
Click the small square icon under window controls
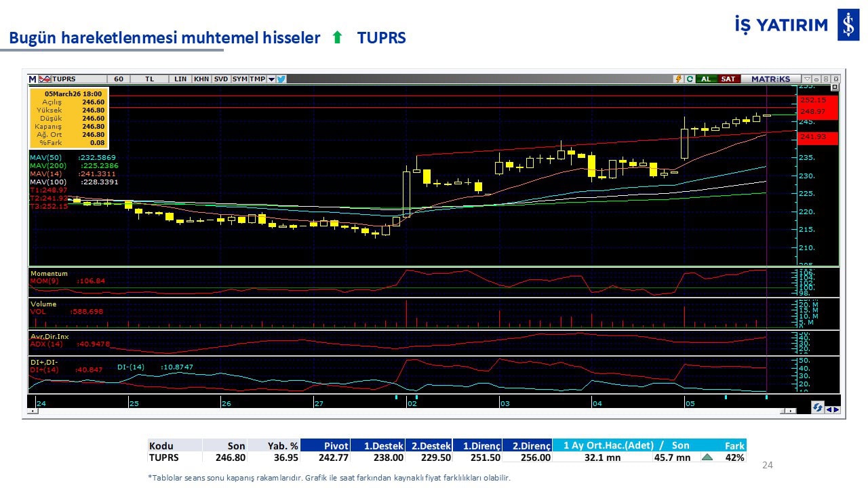[834, 87]
